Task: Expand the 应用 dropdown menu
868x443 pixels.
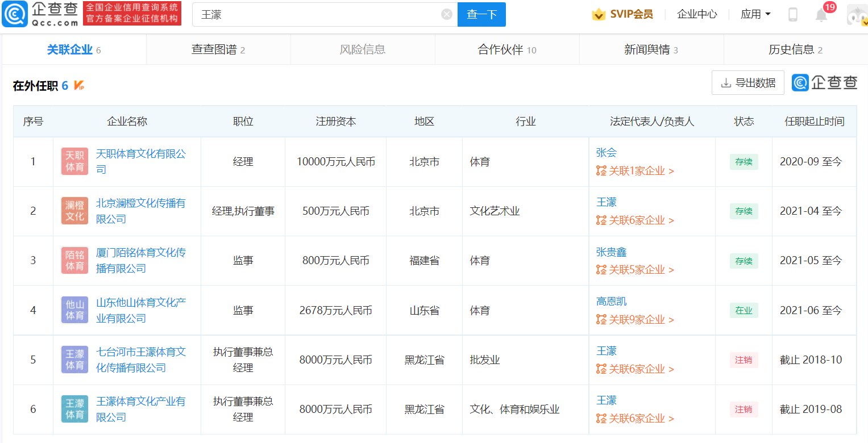Action: click(755, 14)
